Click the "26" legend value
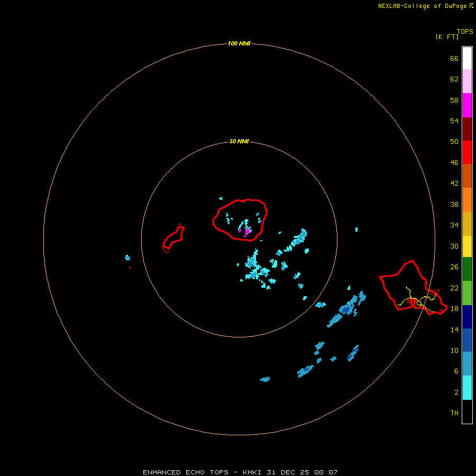The image size is (476, 476). tap(454, 267)
